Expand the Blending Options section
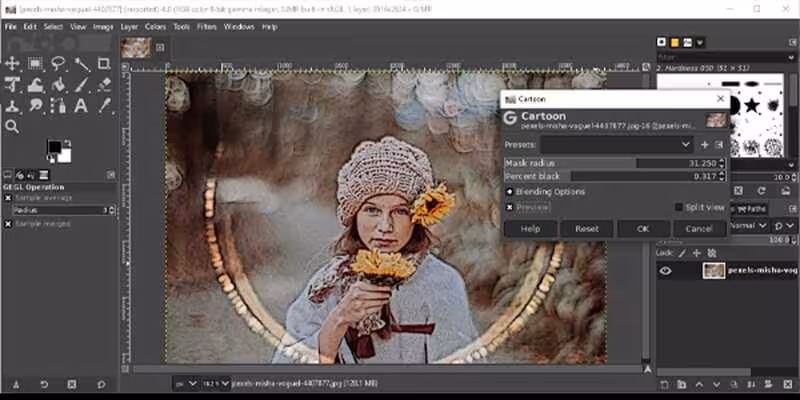The image size is (800, 400). 509,192
